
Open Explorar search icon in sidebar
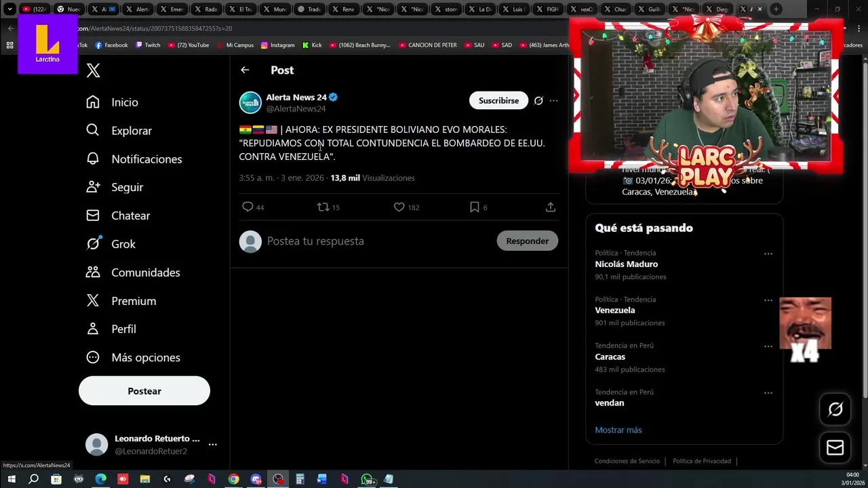click(x=93, y=130)
